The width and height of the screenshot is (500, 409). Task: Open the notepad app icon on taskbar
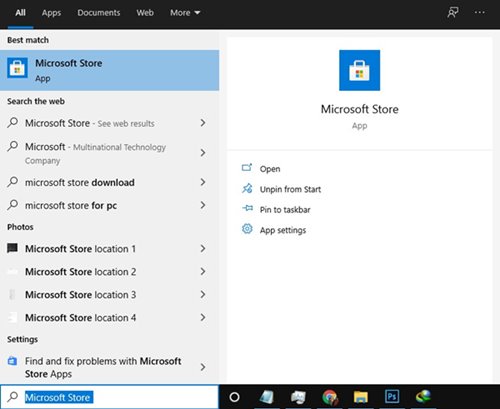coord(267,397)
